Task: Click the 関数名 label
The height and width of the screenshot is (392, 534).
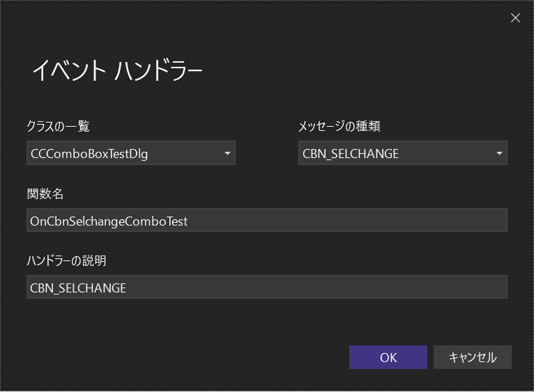Action: coord(45,193)
